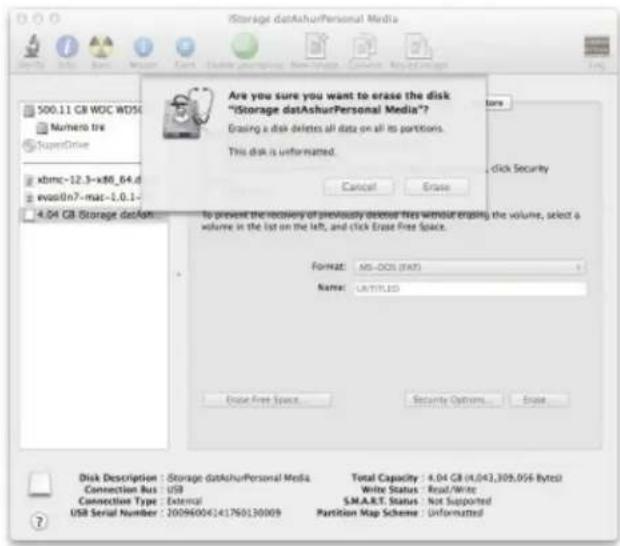
Task: Click the sidebar splitter handle dot
Action: click(x=179, y=274)
